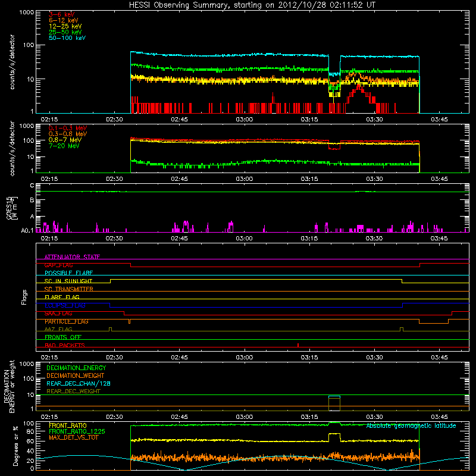The width and height of the screenshot is (476, 476).
Task: Click counts/s/detector axis title of MeV panel
Action: (x=12, y=148)
